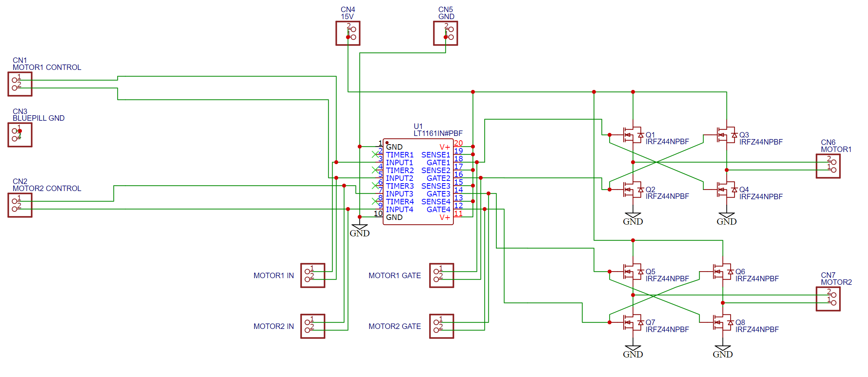This screenshot has width=868, height=377.
Task: Select the CN5 GND connector symbol
Action: pyautogui.click(x=445, y=33)
